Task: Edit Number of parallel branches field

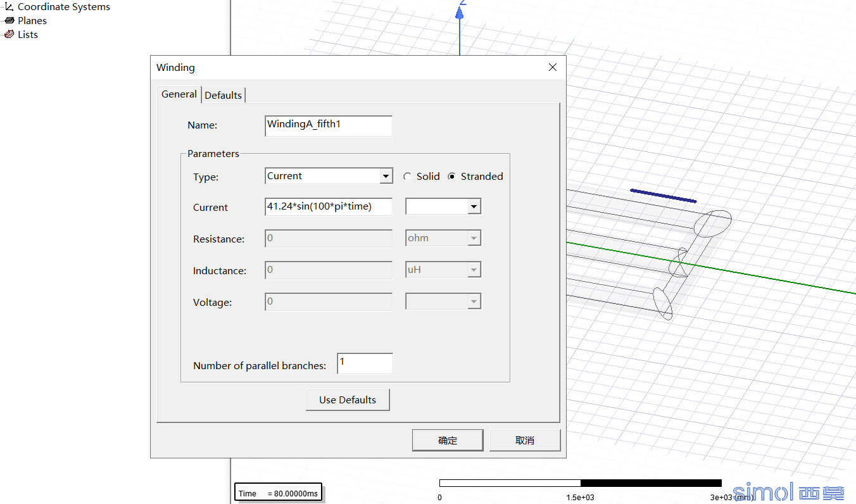Action: point(365,363)
